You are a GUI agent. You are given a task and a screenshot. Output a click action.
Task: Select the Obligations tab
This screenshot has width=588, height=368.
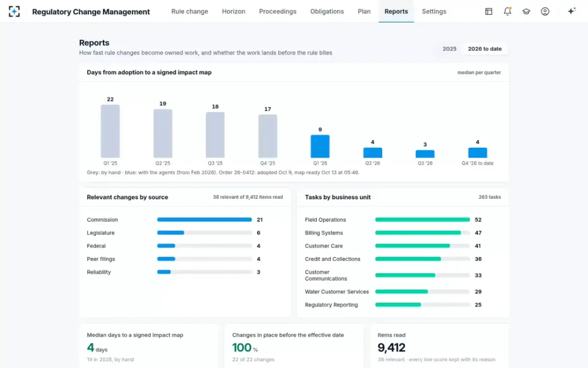pyautogui.click(x=327, y=11)
